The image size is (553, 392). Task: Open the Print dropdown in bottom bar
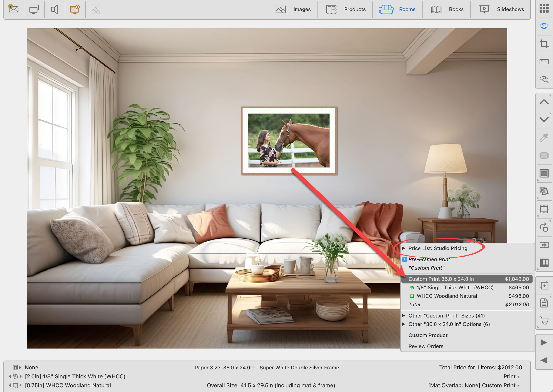(x=511, y=376)
